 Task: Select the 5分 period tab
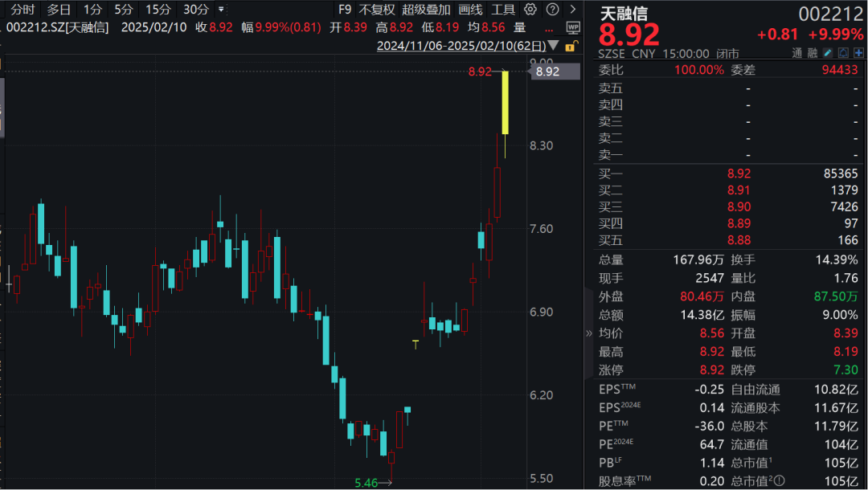[x=124, y=10]
